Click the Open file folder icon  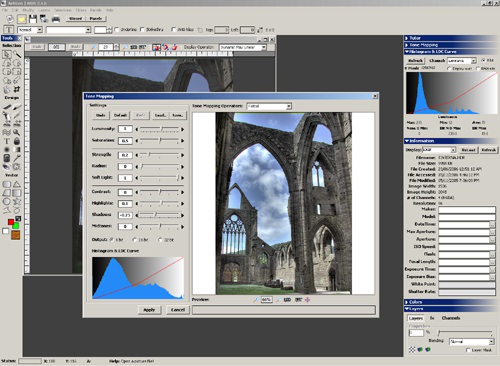(22, 19)
